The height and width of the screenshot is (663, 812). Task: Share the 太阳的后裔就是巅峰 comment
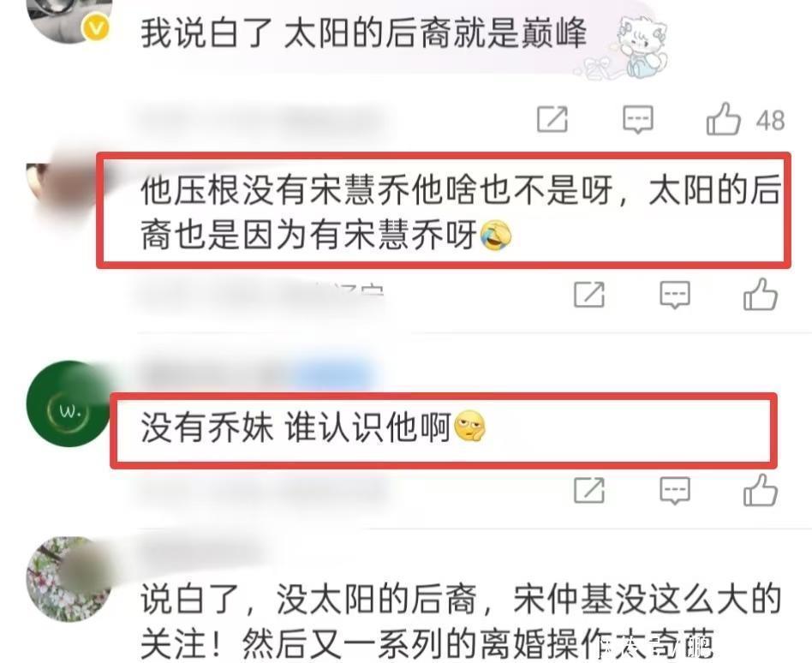[x=552, y=119]
